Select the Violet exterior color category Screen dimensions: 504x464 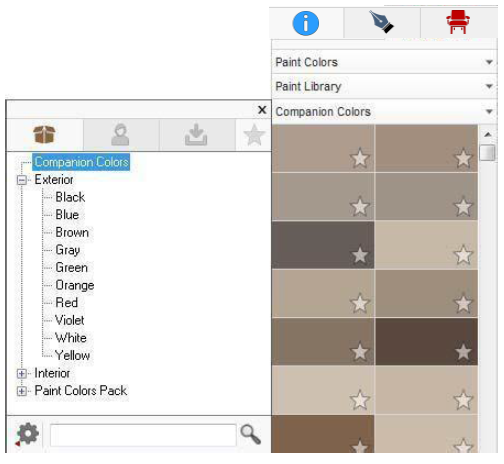click(70, 320)
